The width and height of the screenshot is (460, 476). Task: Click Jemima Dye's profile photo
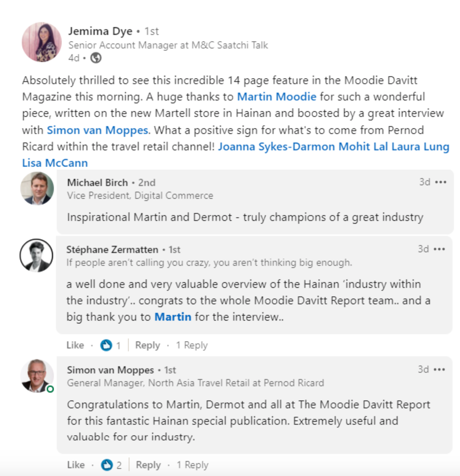tap(42, 42)
